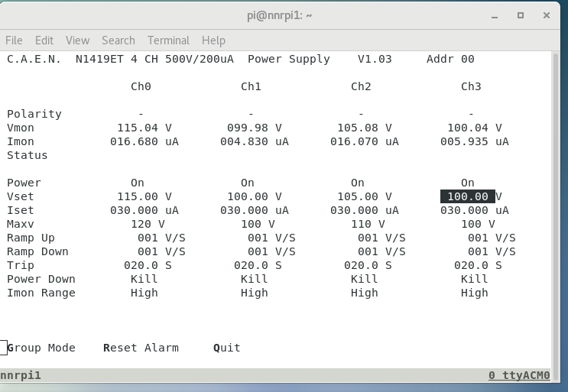
Task: Open the Edit menu
Action: (44, 40)
